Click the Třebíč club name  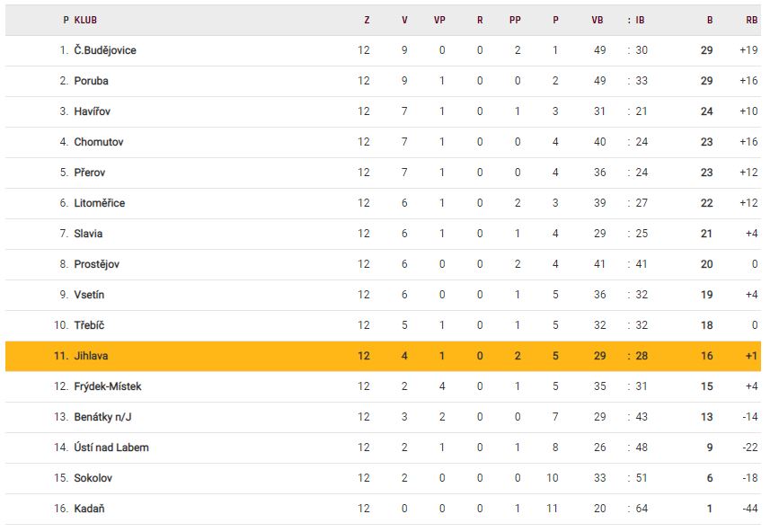[89, 325]
